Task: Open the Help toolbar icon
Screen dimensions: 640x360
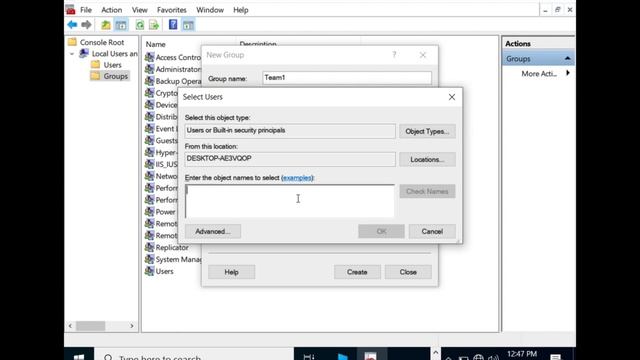Action: (x=173, y=25)
